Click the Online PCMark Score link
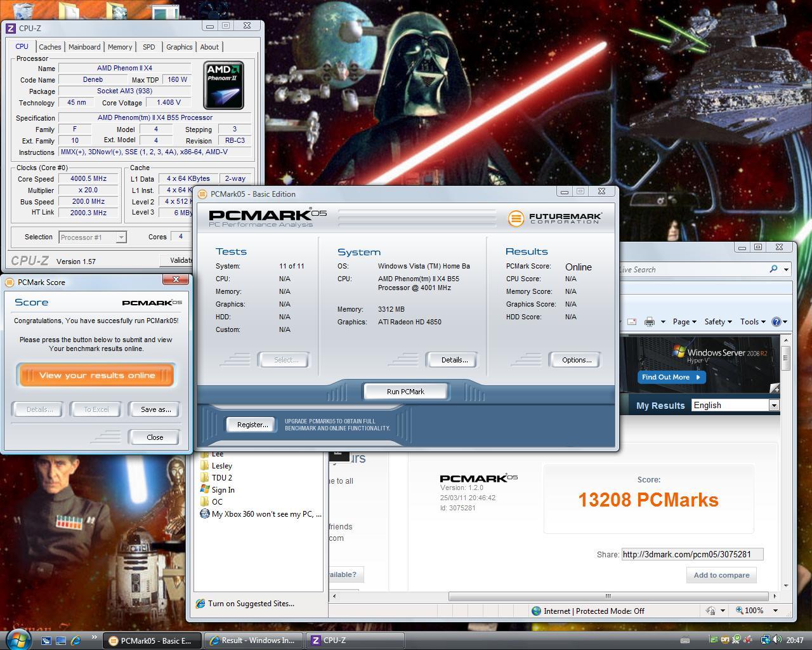 (579, 267)
